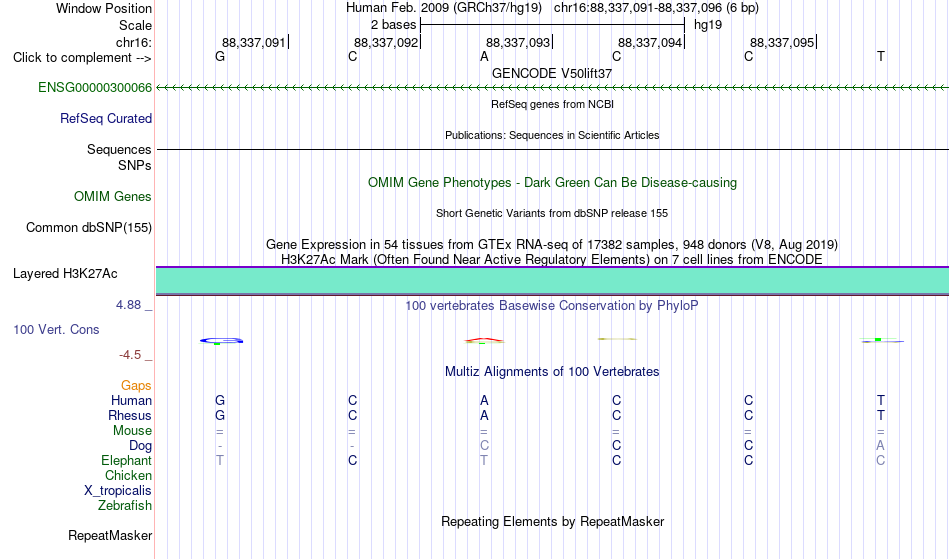Select the Human species row label

[131, 401]
